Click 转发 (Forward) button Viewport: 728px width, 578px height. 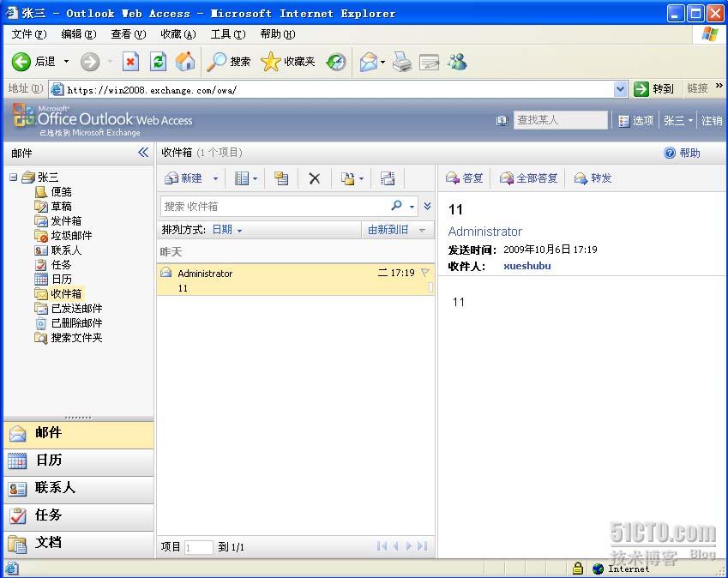pos(593,178)
